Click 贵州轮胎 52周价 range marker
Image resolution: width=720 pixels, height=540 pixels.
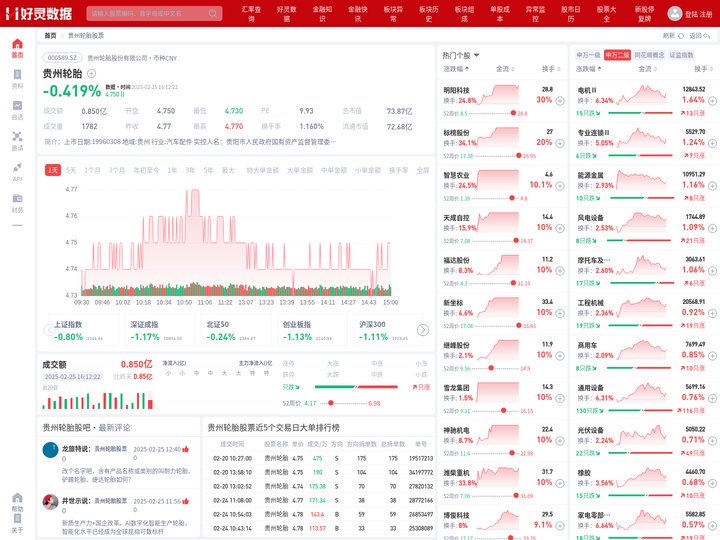tap(331, 403)
